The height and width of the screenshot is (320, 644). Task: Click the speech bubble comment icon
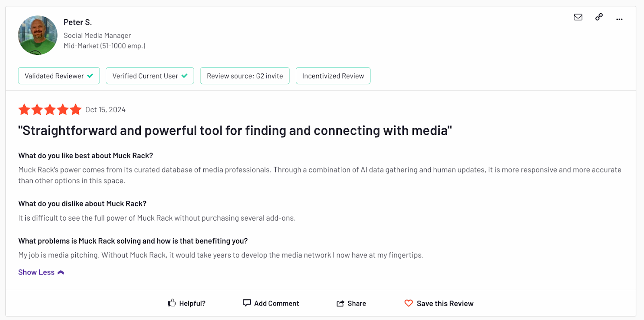coord(247,303)
